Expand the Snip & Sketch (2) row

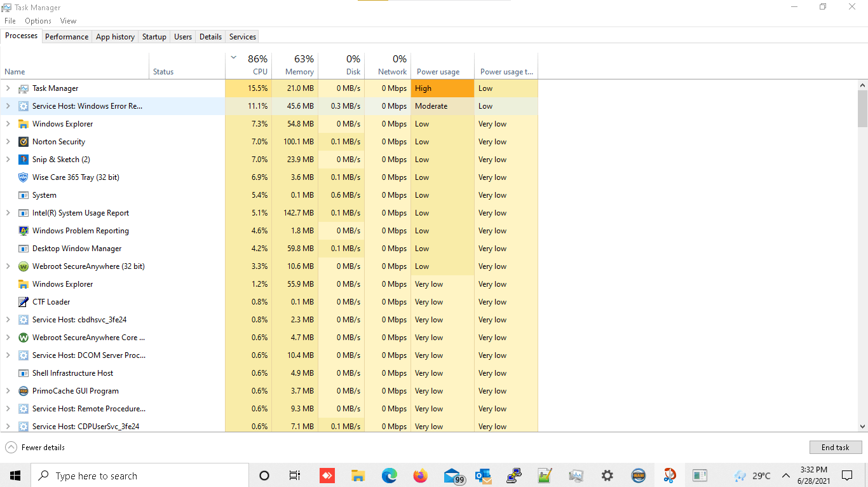(8, 160)
